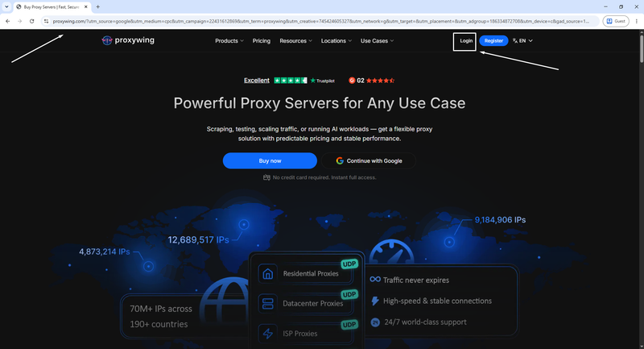Viewport: 644px width, 349px height.
Task: Click the Google logo on Continue button
Action: pyautogui.click(x=340, y=160)
